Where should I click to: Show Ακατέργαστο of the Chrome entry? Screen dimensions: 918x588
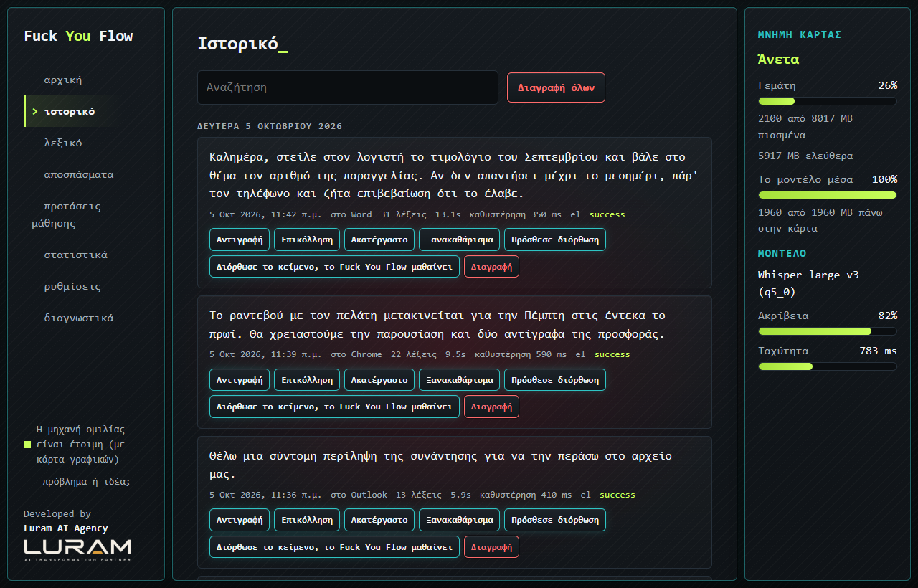coord(379,380)
